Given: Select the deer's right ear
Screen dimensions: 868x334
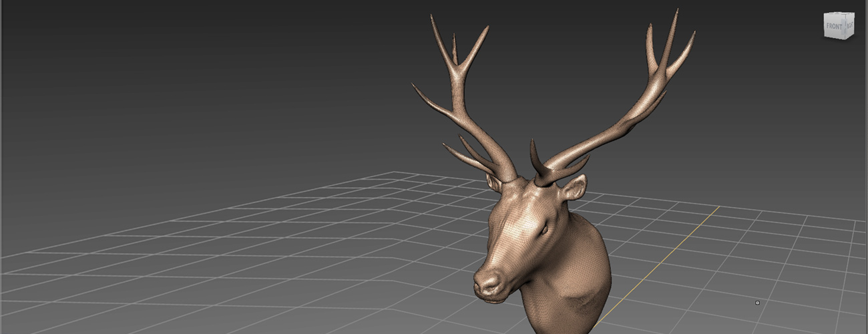Looking at the screenshot, I should (574, 188).
